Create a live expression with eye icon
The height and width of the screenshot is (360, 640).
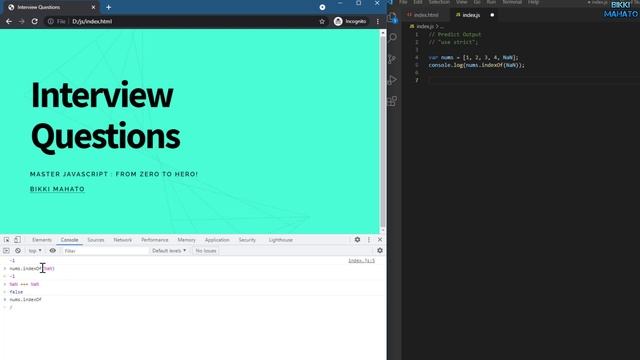click(53, 251)
